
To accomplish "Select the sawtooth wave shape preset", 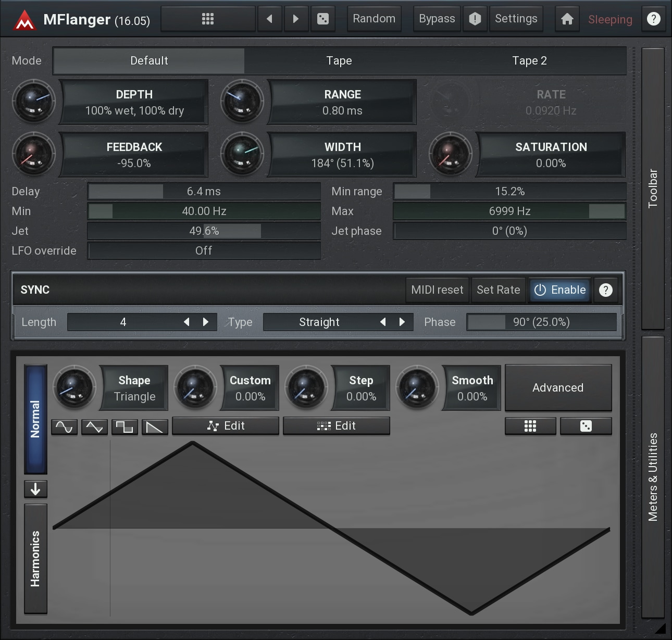I will pyautogui.click(x=155, y=428).
